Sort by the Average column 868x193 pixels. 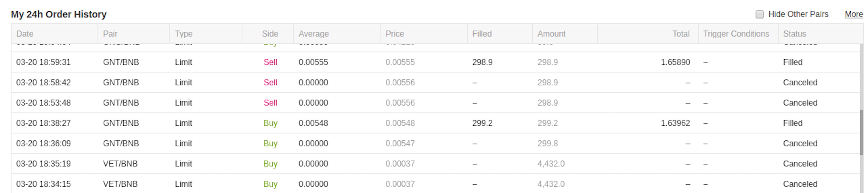tap(314, 34)
